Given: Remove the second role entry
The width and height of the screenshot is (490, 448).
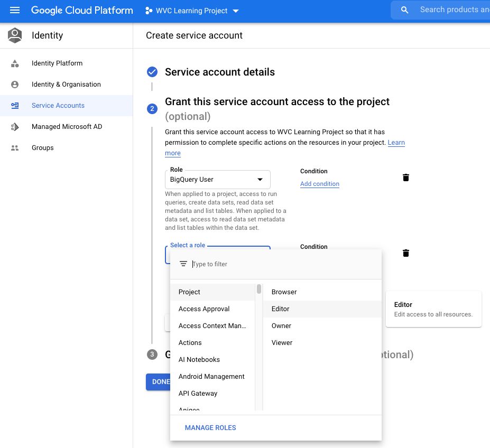Looking at the screenshot, I should click(405, 253).
